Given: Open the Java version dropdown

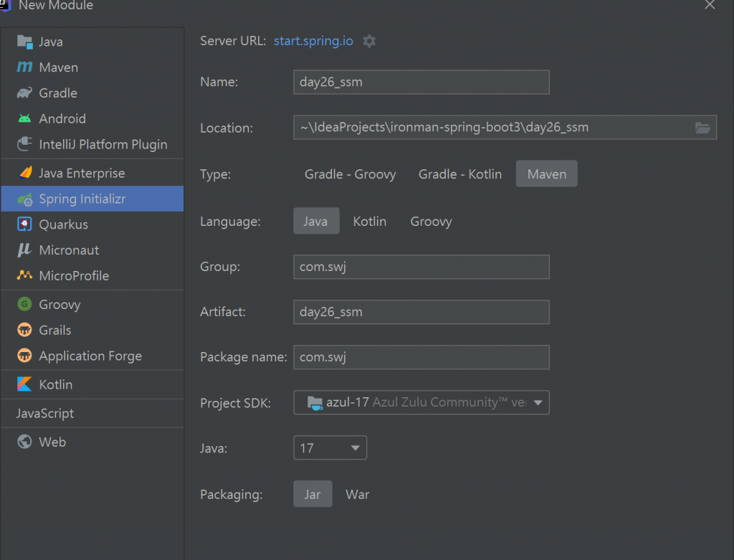Looking at the screenshot, I should click(x=330, y=448).
